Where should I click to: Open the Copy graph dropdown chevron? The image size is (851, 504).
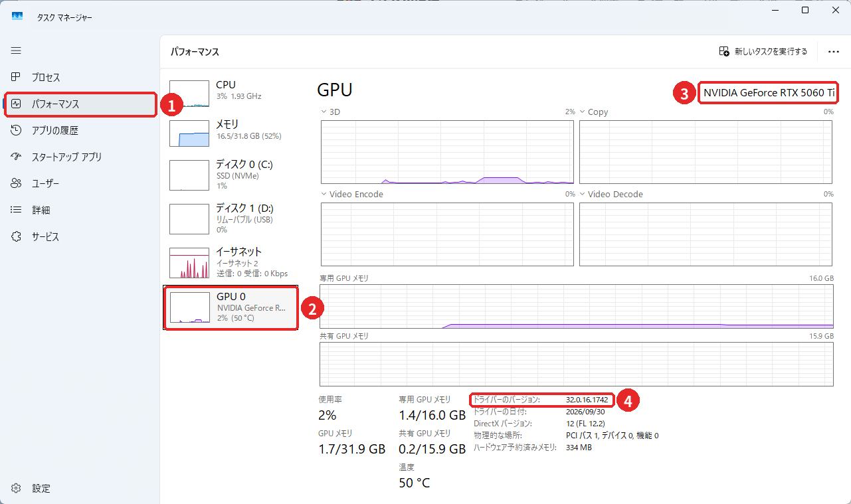click(x=583, y=112)
